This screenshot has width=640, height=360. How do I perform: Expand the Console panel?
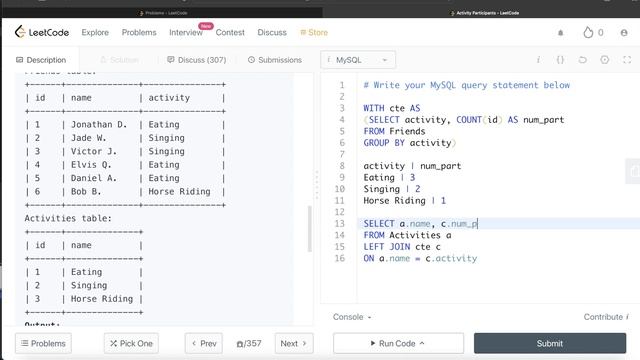pos(352,317)
